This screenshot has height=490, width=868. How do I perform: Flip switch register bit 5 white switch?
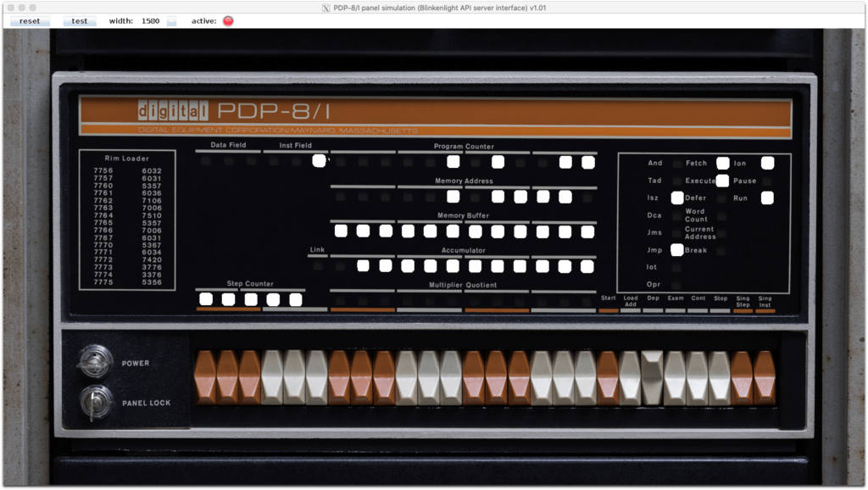click(x=451, y=377)
